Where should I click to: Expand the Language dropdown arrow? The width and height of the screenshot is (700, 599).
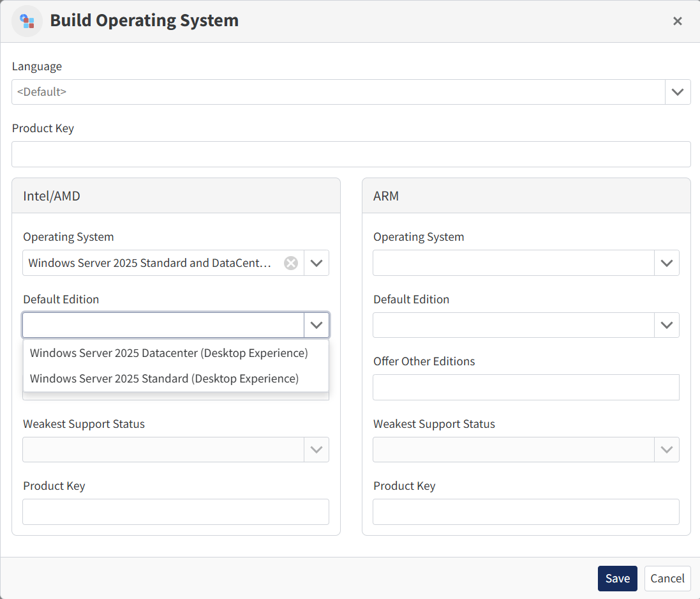[x=677, y=92]
